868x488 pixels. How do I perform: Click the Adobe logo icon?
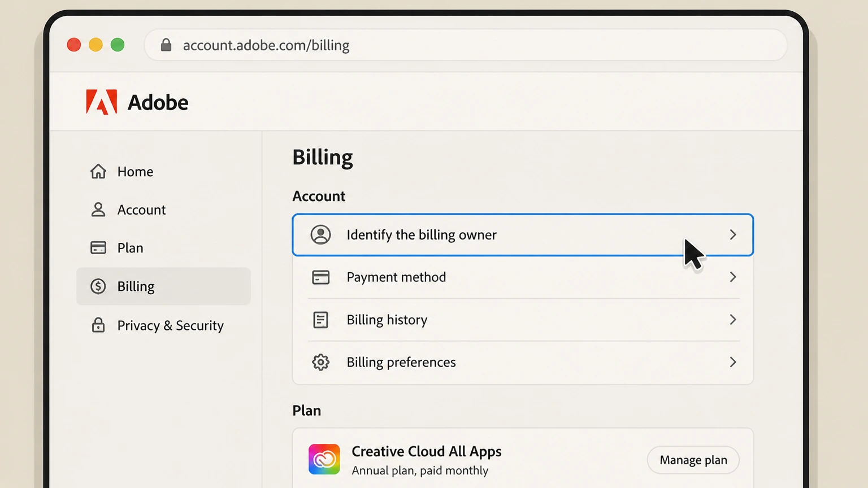click(102, 102)
